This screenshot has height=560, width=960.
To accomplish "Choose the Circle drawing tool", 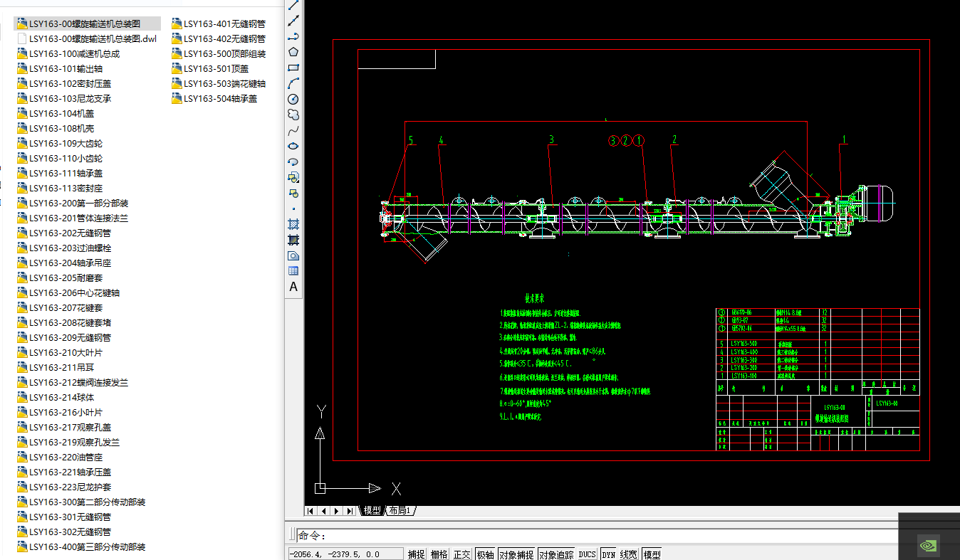I will [293, 99].
